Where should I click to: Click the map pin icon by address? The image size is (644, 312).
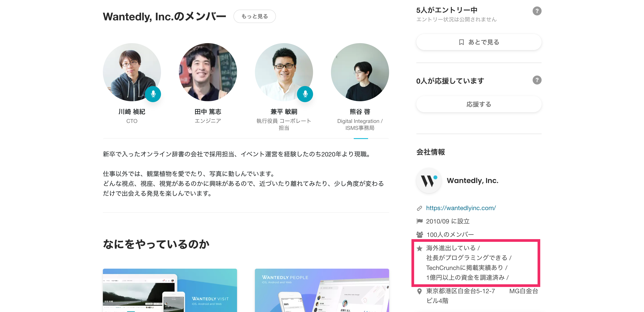coord(419,291)
